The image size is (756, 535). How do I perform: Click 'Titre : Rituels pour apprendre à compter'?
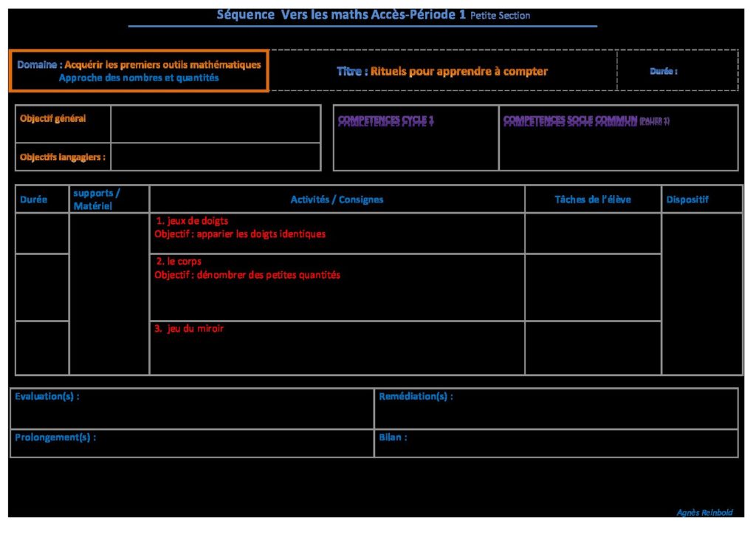click(x=442, y=72)
